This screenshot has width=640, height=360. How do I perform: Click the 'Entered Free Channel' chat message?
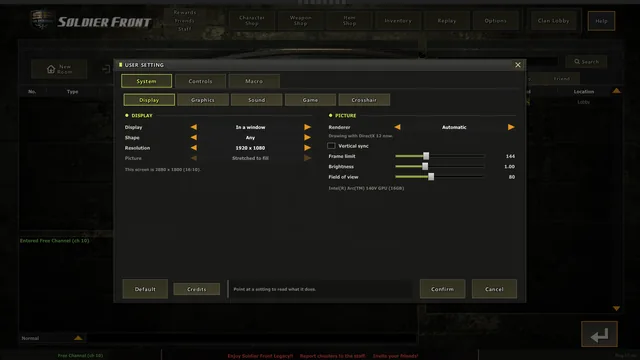55,241
